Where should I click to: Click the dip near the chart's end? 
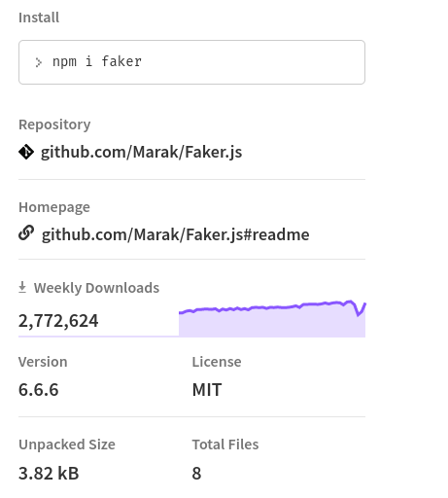point(359,314)
